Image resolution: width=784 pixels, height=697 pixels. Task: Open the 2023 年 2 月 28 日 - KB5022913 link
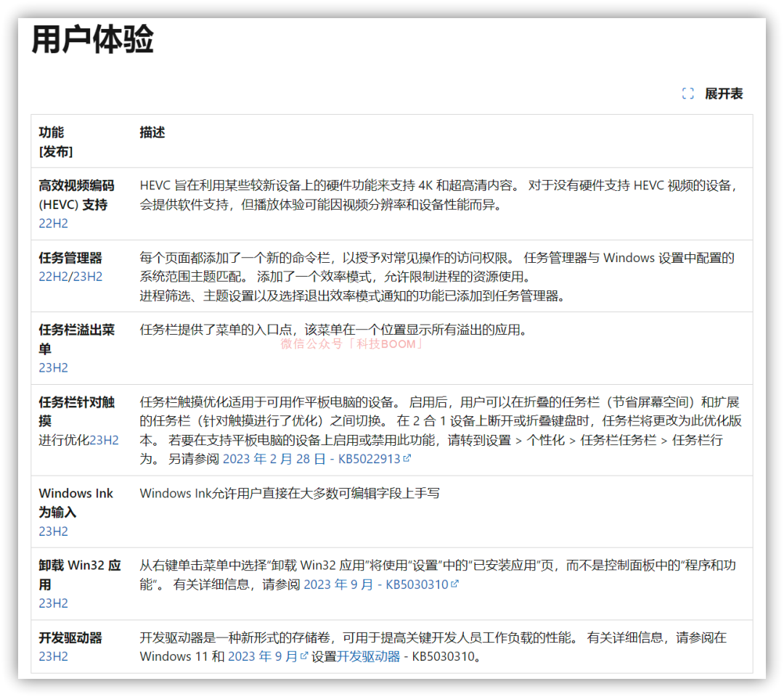(x=311, y=459)
